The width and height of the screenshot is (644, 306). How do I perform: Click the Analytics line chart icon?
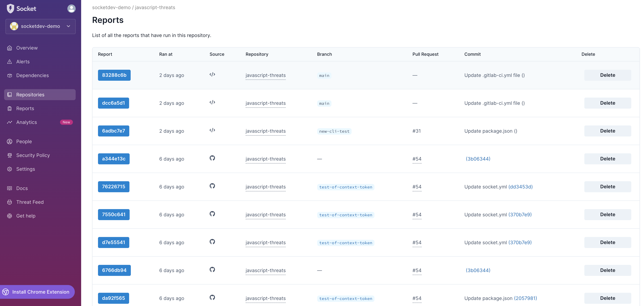click(9, 122)
